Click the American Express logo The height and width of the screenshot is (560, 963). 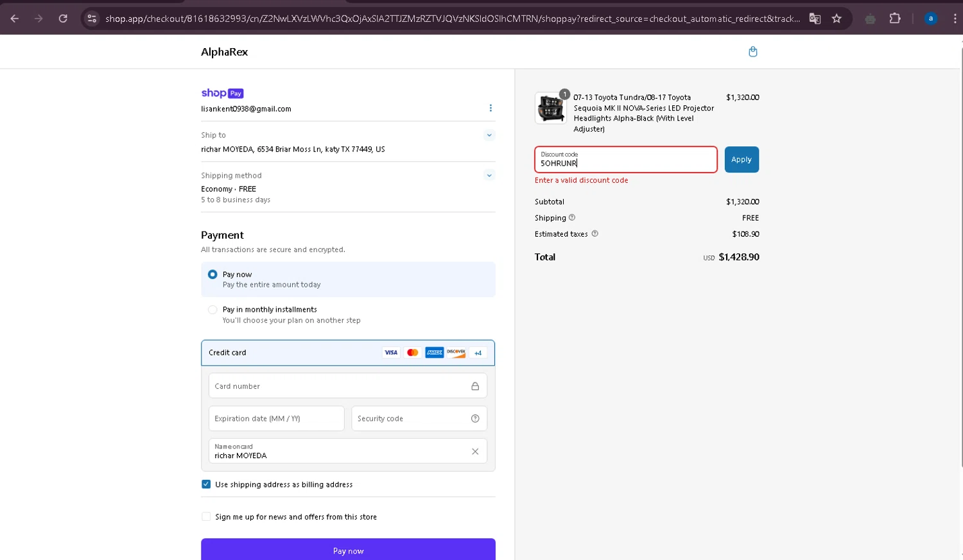coord(435,352)
